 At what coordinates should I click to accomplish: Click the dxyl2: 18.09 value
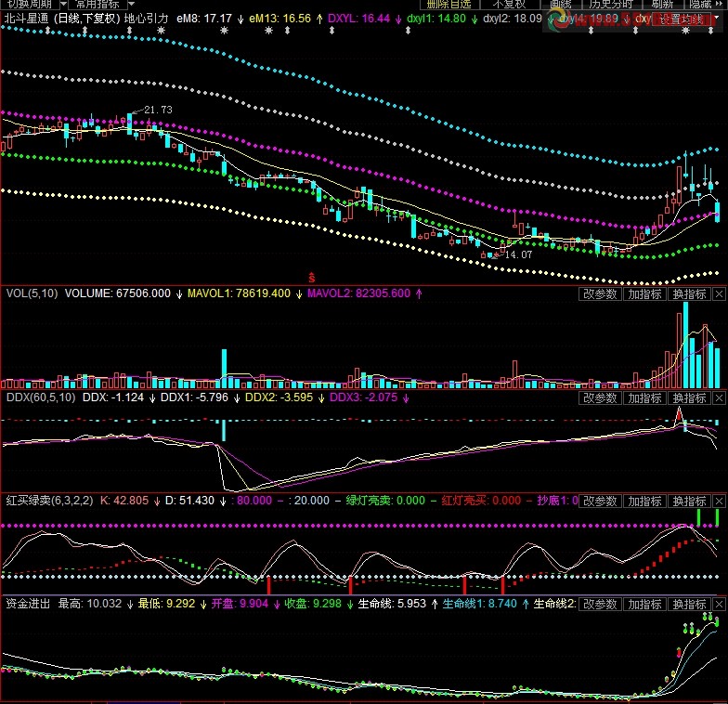pyautogui.click(x=513, y=19)
